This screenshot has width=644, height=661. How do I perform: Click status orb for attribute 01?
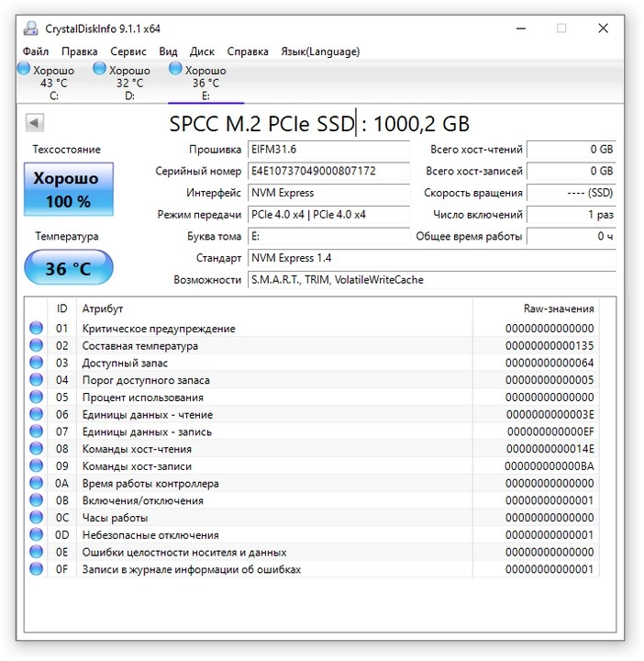tap(36, 328)
